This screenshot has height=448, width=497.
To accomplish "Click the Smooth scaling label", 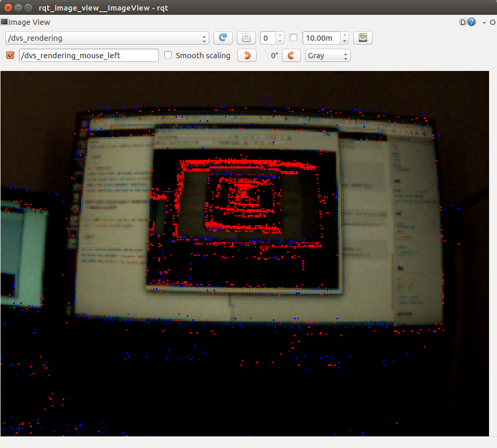I will 203,56.
